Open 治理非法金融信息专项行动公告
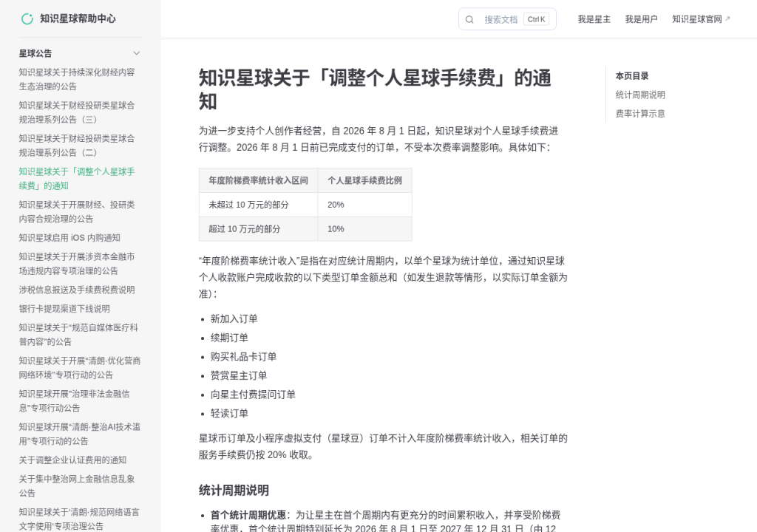This screenshot has width=757, height=532. click(75, 400)
